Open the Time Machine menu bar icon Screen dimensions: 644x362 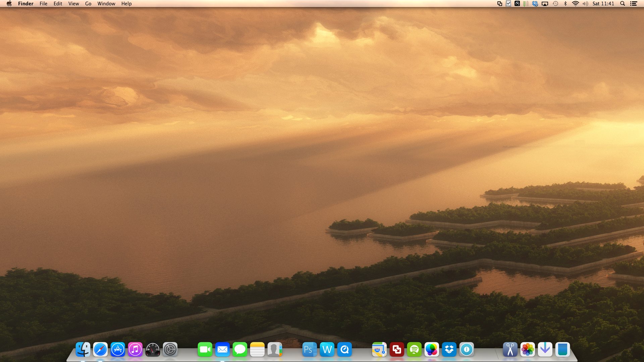[x=555, y=4]
